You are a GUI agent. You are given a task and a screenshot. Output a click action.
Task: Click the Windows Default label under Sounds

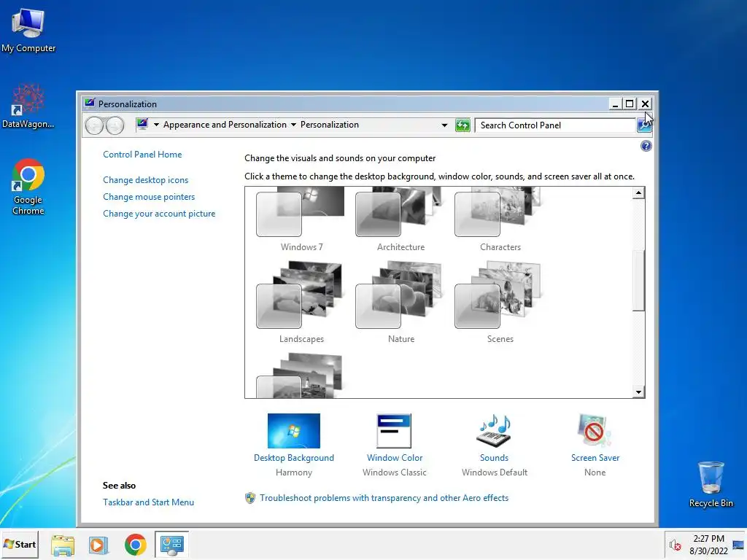(494, 472)
